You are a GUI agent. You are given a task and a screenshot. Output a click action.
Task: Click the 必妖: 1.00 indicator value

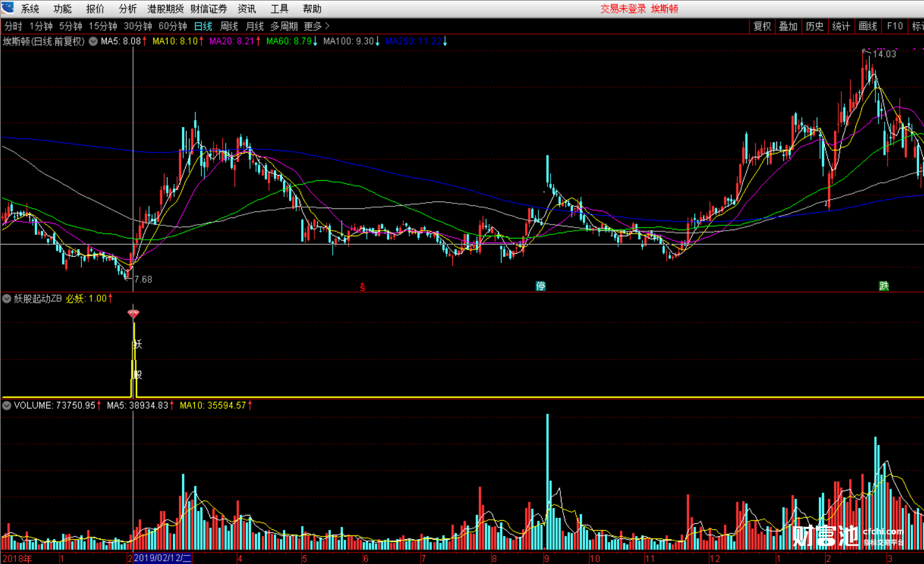[x=86, y=299]
